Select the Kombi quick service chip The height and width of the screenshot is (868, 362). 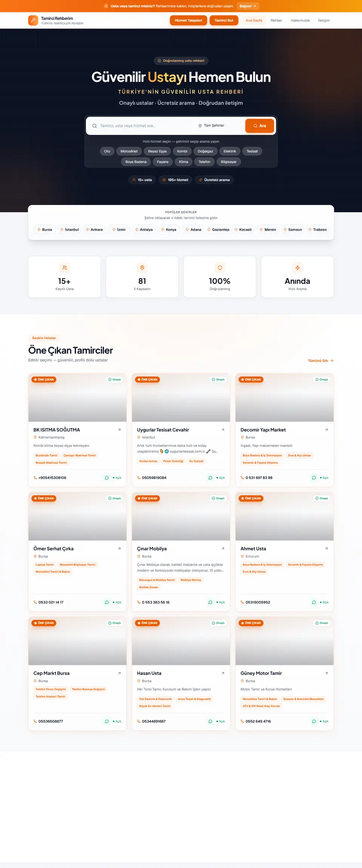182,151
